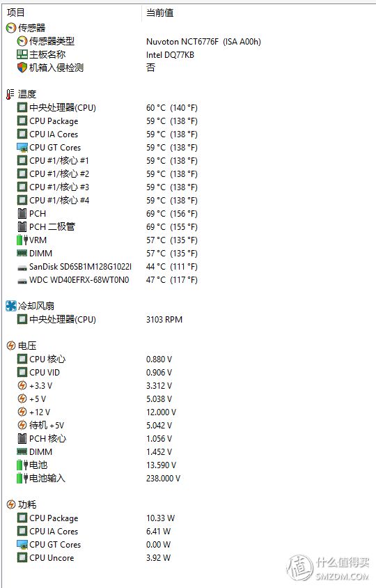Click the 电池输入 battery plug icon
Viewport: 376px width, 588px height.
22,478
